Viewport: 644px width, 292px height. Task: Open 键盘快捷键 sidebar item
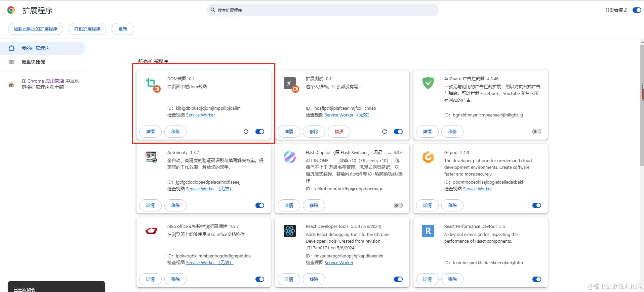click(x=43, y=62)
